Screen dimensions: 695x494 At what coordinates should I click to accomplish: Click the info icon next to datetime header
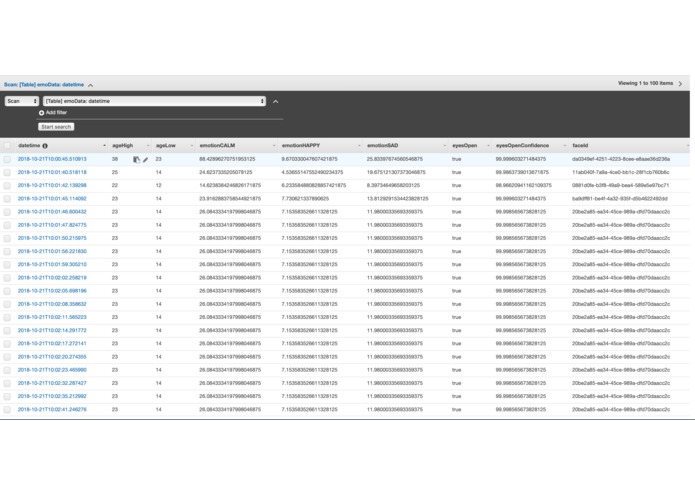(x=45, y=146)
